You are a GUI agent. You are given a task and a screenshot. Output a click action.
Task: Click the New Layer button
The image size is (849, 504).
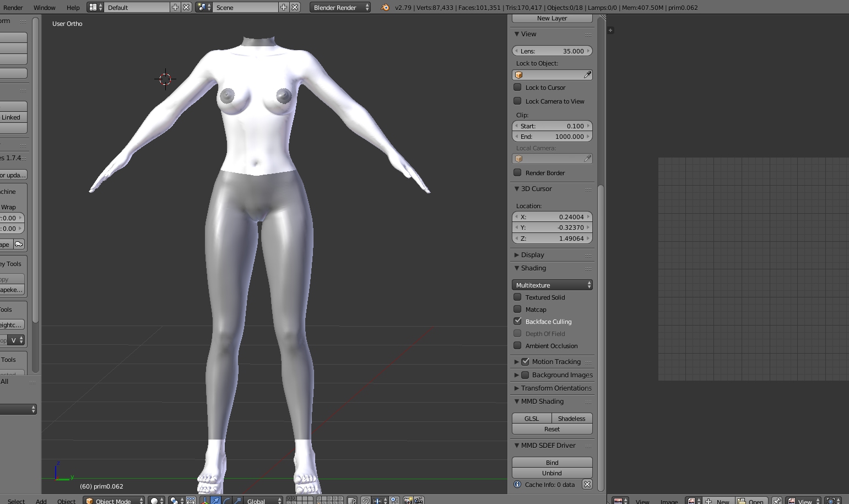pos(552,18)
